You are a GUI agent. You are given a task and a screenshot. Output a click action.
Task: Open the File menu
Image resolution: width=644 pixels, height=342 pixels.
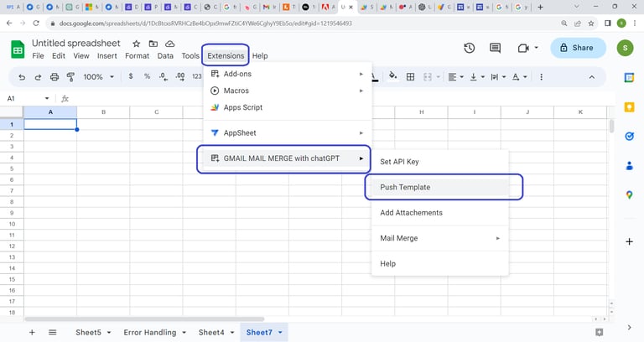point(39,56)
